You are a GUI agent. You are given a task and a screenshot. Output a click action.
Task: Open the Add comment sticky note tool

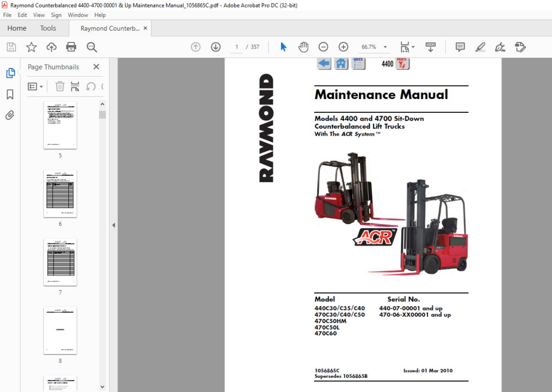tap(460, 47)
